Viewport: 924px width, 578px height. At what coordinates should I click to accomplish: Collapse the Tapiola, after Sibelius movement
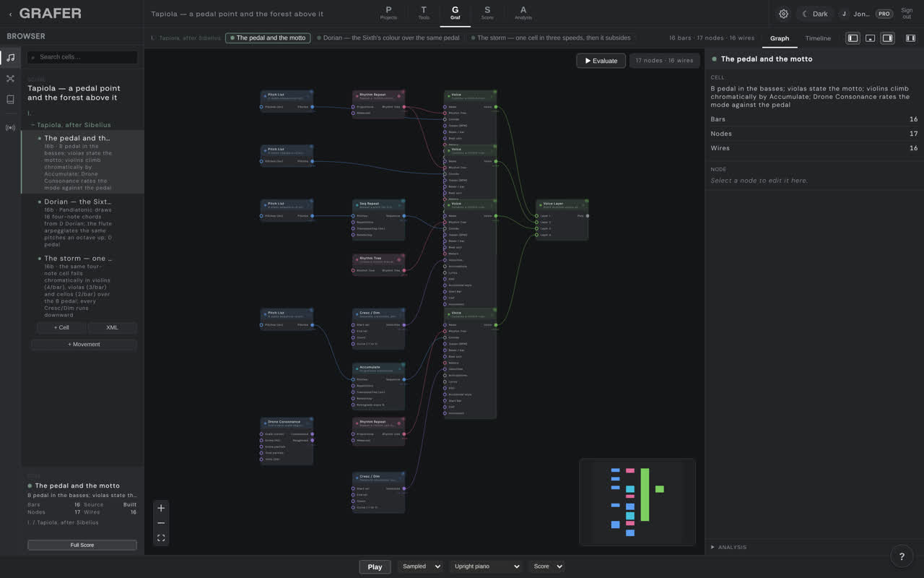[71, 125]
